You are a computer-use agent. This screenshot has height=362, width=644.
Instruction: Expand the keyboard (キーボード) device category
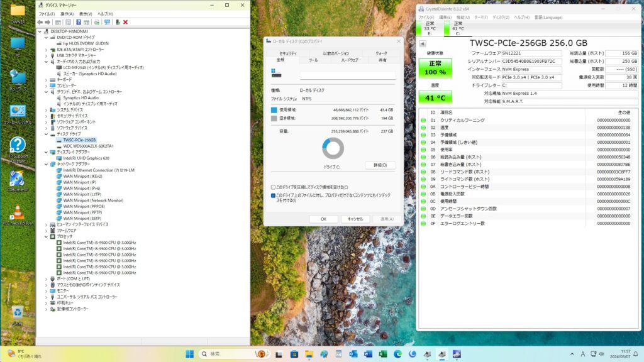click(x=46, y=80)
